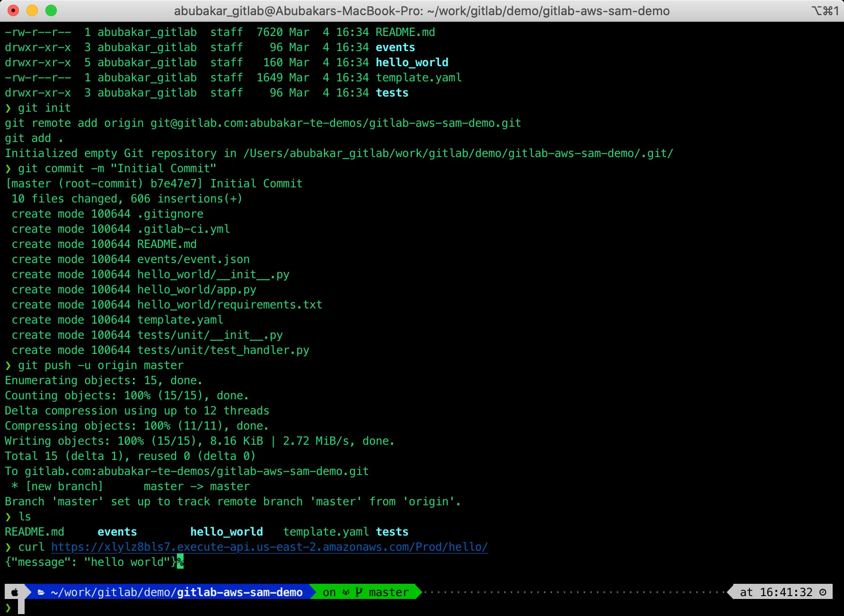Open the execute-api amazonaws.com Prod/hello URL

(269, 547)
